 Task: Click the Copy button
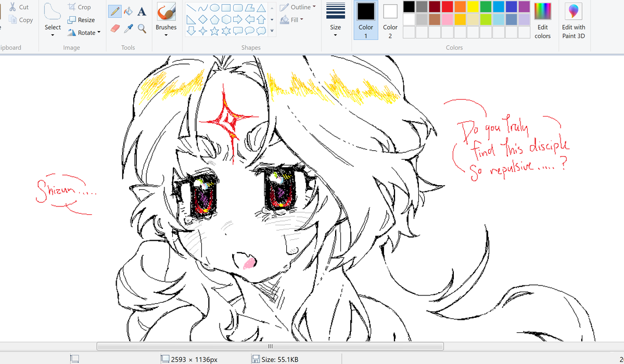(x=21, y=20)
